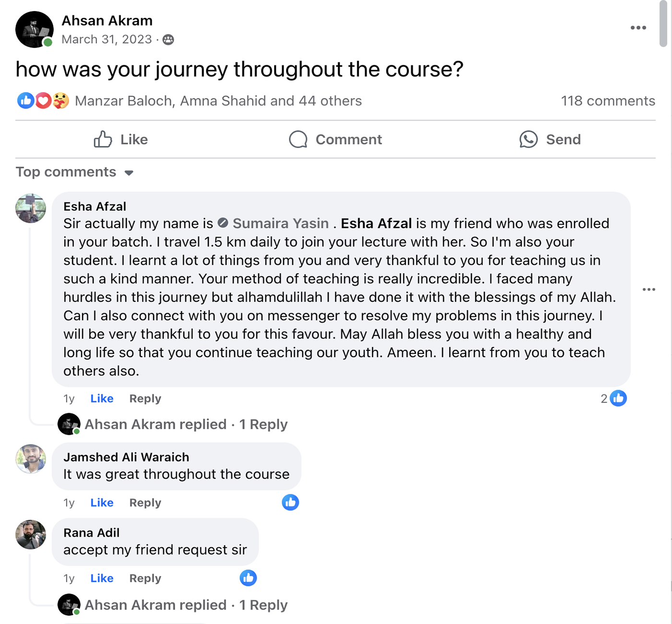Image resolution: width=672 pixels, height=624 pixels.
Task: Open the 118 comments count
Action: point(608,101)
